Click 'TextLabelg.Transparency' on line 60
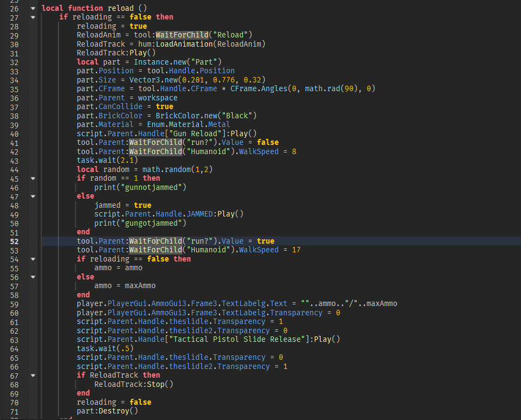Image resolution: width=521 pixels, height=420 pixels. pyautogui.click(x=272, y=313)
